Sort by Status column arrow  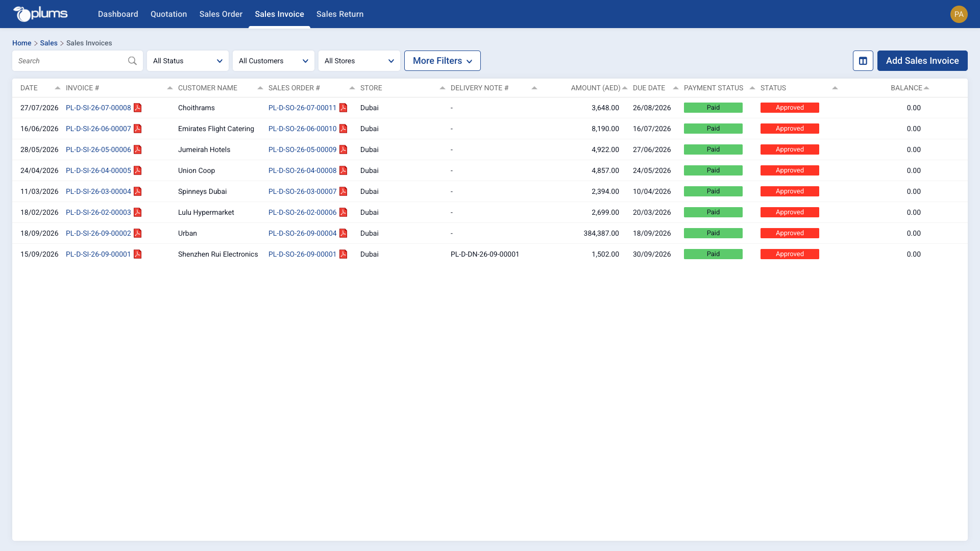point(835,88)
